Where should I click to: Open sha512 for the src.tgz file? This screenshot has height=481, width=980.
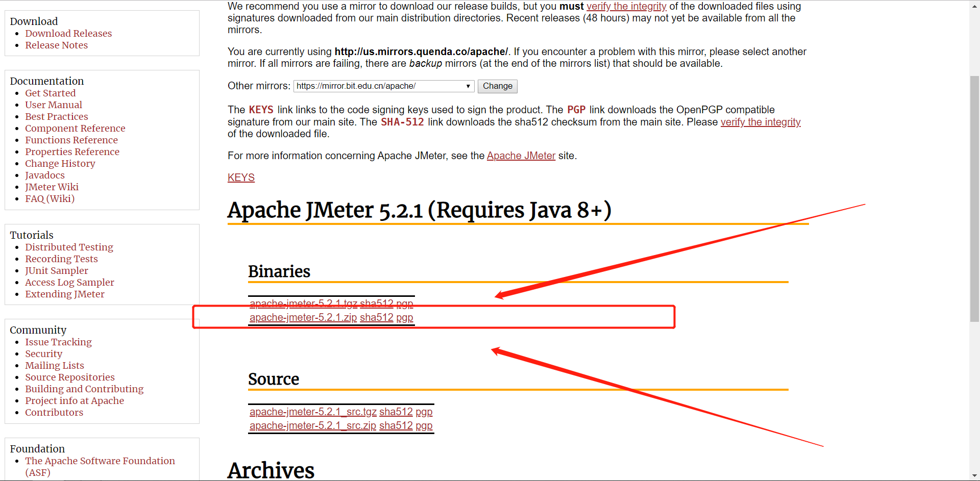(396, 412)
